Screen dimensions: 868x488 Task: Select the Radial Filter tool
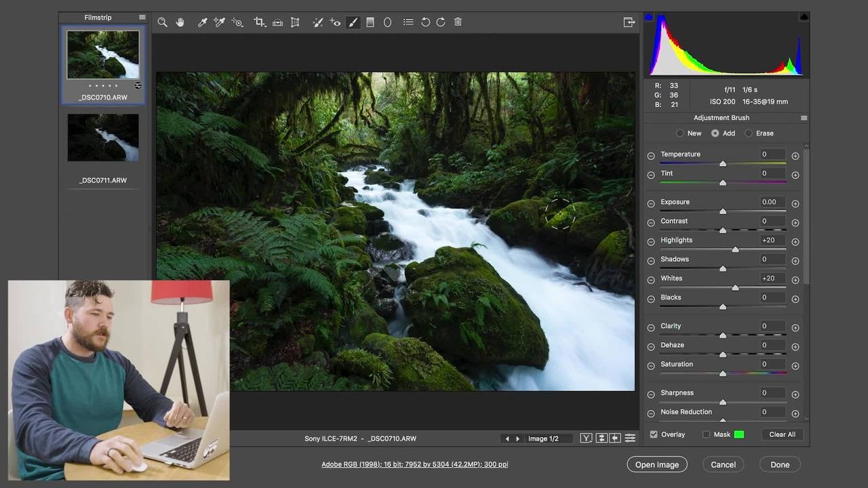(387, 22)
